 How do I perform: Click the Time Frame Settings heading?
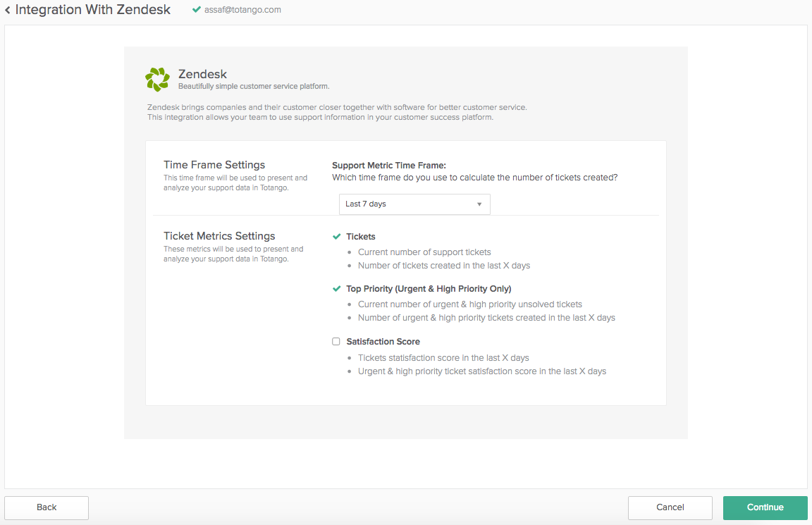coord(214,165)
